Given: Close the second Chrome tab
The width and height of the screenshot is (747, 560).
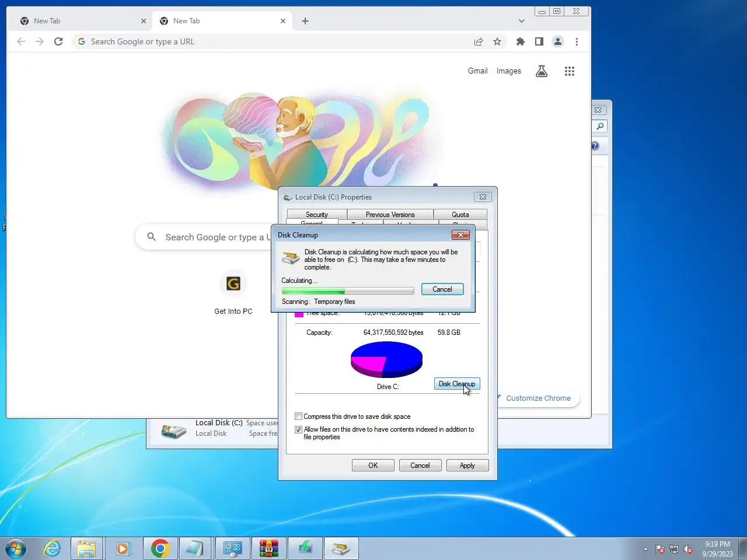Looking at the screenshot, I should (x=283, y=21).
